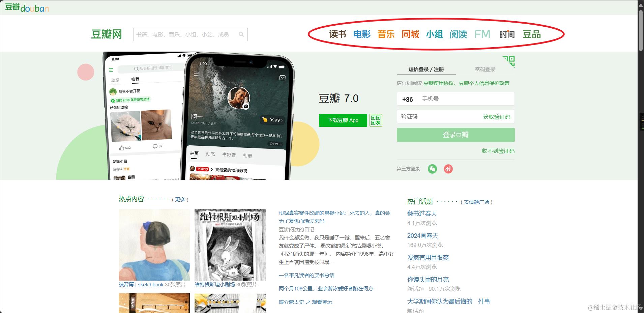Open the +86 country code selector

coord(407,99)
